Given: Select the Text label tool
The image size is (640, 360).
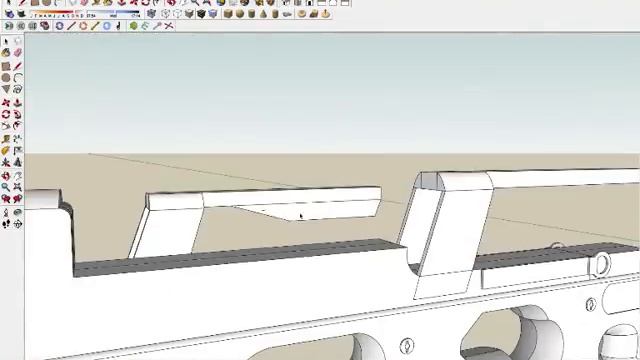Looking at the screenshot, I should 18,151.
